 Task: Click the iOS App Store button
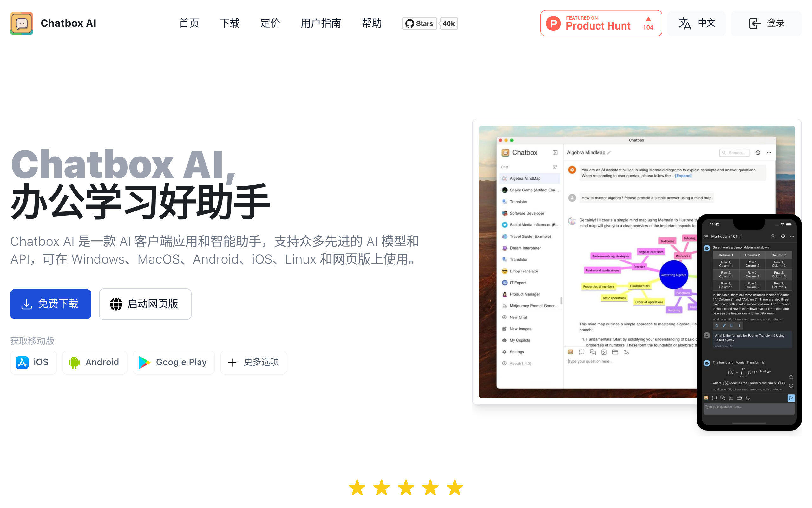(x=34, y=362)
